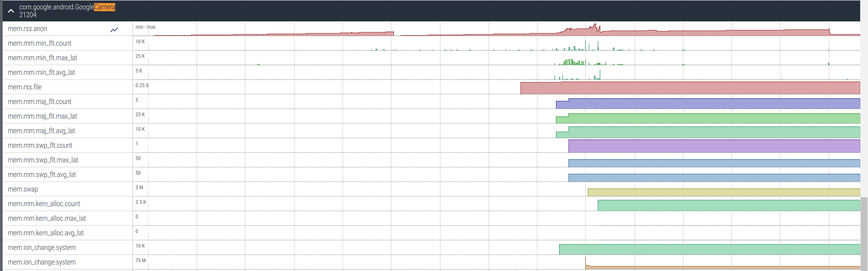Click the green mem.mm.maj_flt.avg_lat counter bar
This screenshot has height=271, width=868.
coord(708,132)
